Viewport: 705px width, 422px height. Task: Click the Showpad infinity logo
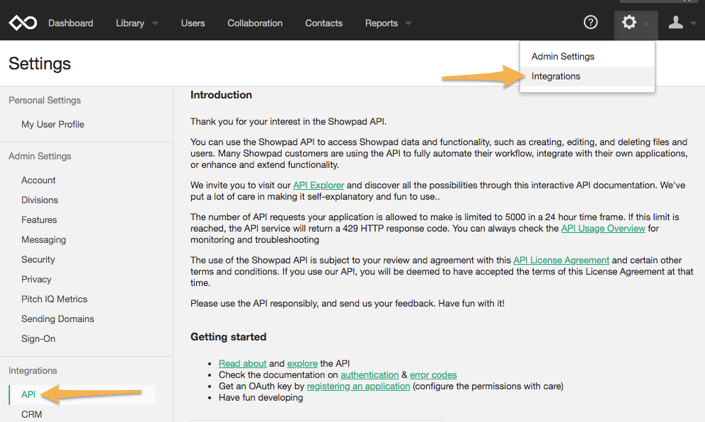(x=23, y=22)
